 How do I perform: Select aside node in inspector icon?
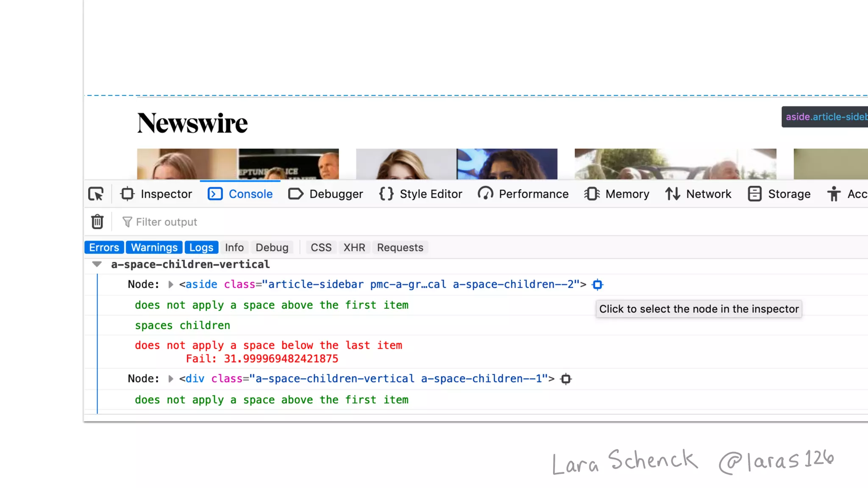tap(597, 285)
